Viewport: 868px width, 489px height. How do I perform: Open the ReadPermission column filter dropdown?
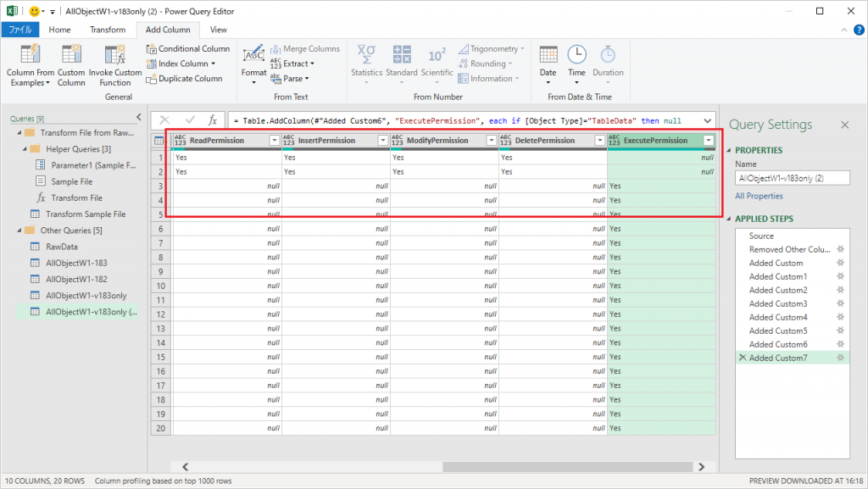click(x=274, y=141)
